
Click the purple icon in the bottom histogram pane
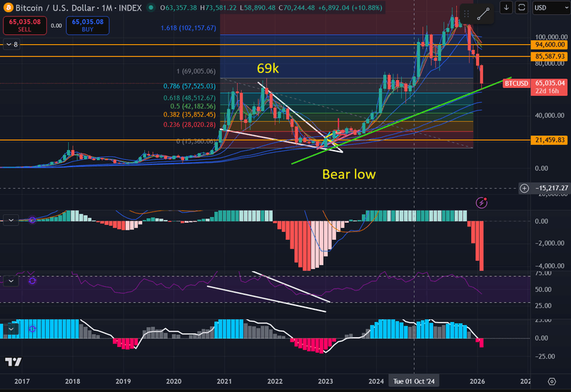click(x=32, y=329)
